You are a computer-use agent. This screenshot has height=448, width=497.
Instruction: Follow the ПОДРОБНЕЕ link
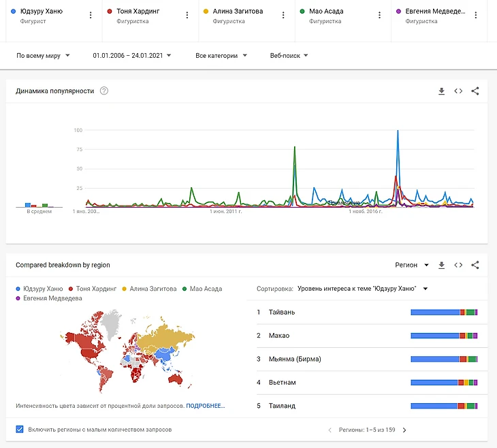coord(205,406)
